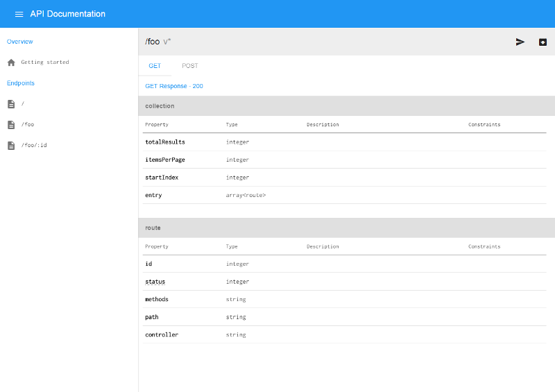Open the hamburger navigation menu

click(x=19, y=14)
